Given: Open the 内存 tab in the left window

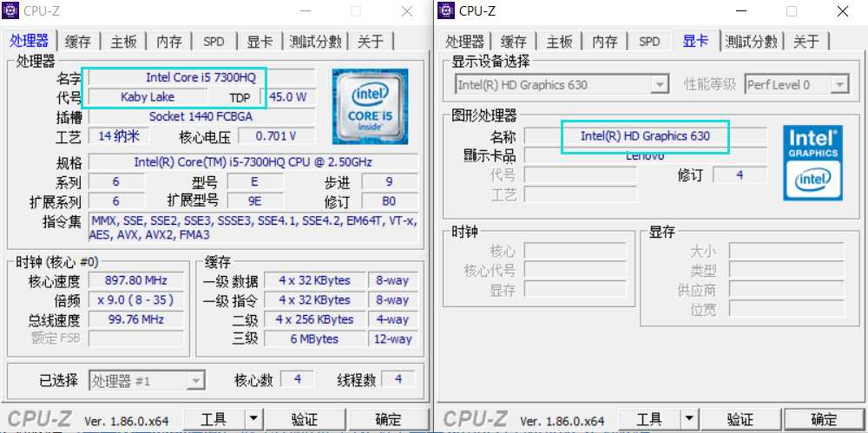Looking at the screenshot, I should click(169, 41).
